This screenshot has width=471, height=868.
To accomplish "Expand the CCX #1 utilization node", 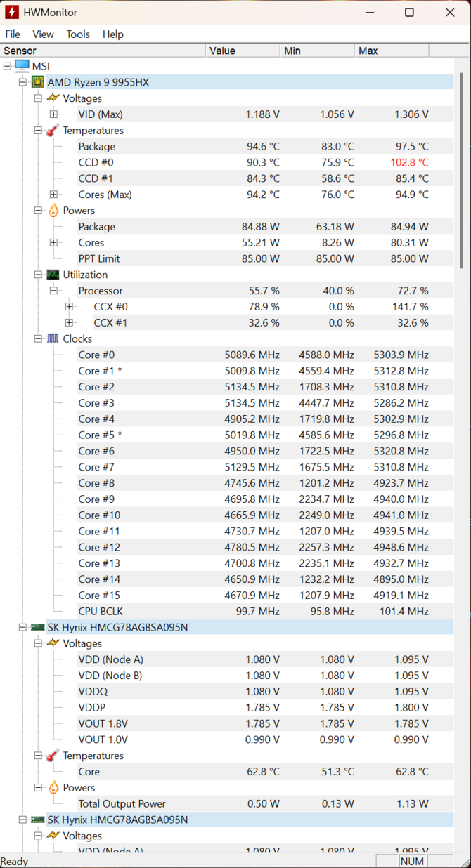I will pyautogui.click(x=69, y=323).
